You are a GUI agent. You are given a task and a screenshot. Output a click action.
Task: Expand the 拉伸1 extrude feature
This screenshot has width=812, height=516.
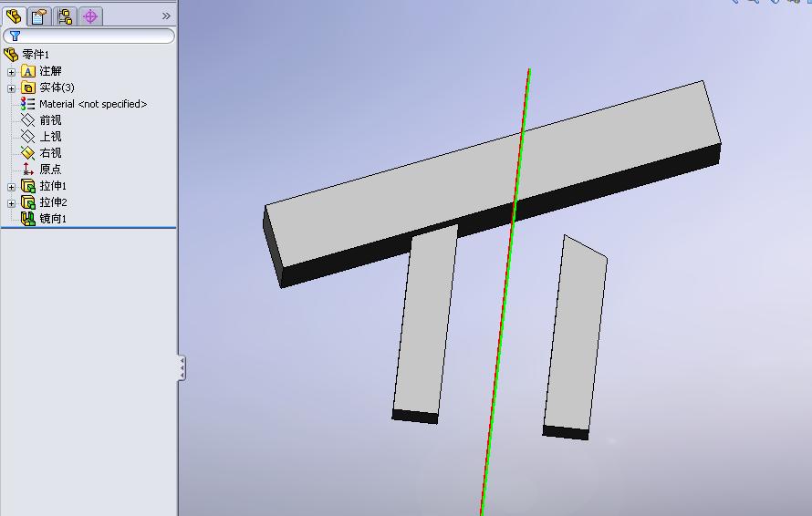point(11,187)
